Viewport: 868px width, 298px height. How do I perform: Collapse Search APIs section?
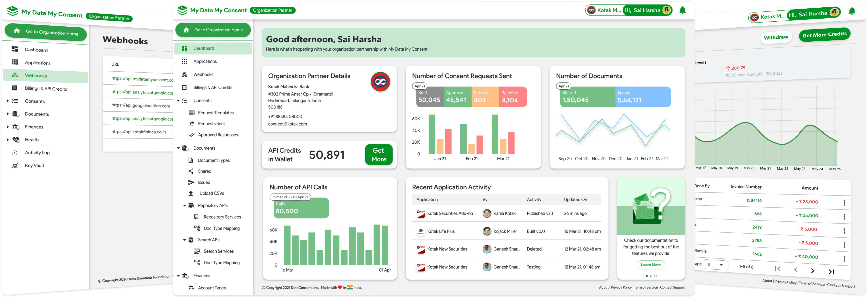point(184,240)
